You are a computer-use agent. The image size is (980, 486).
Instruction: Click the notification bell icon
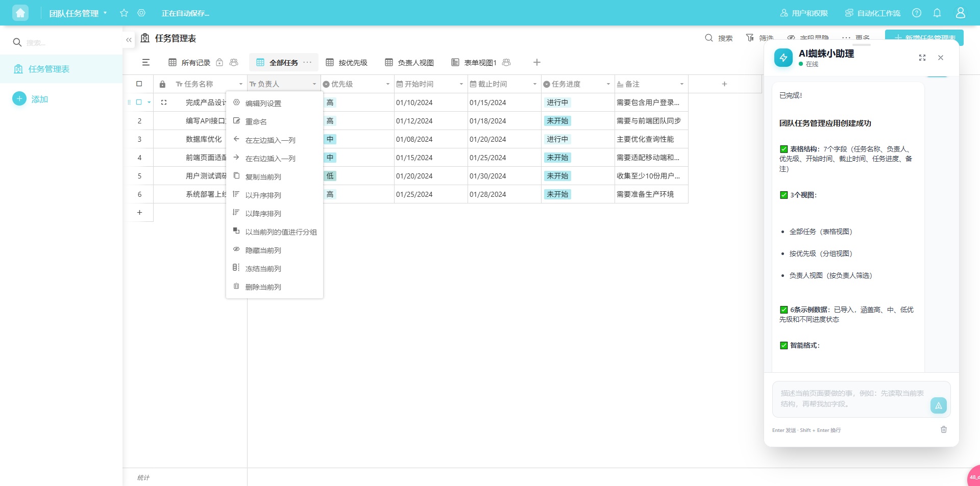pos(938,13)
